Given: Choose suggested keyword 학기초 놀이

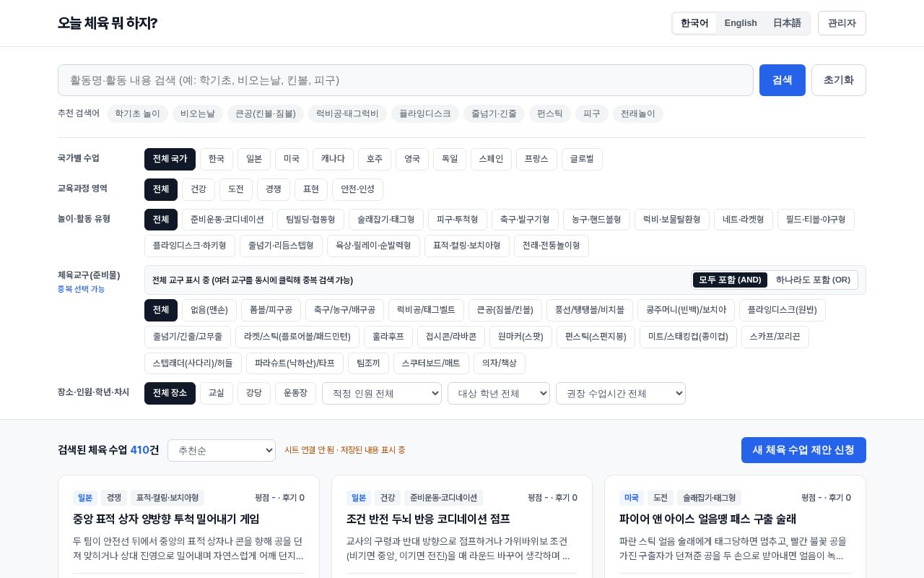Looking at the screenshot, I should [x=137, y=114].
